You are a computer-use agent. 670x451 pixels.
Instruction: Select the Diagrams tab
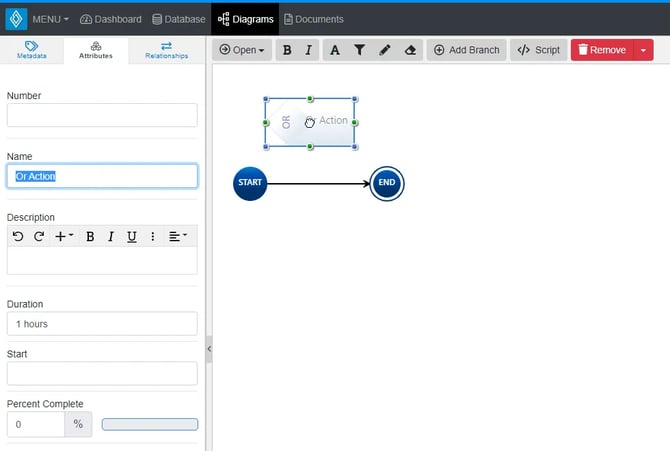pyautogui.click(x=245, y=19)
